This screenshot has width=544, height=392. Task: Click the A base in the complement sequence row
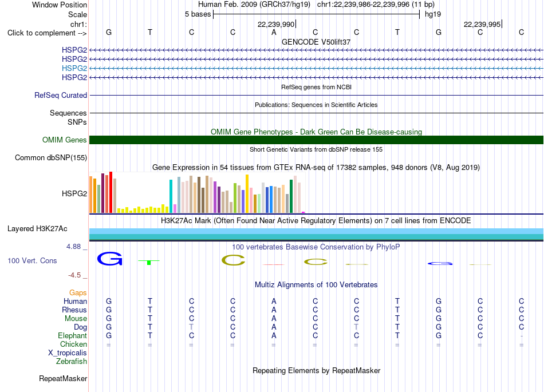click(x=274, y=32)
